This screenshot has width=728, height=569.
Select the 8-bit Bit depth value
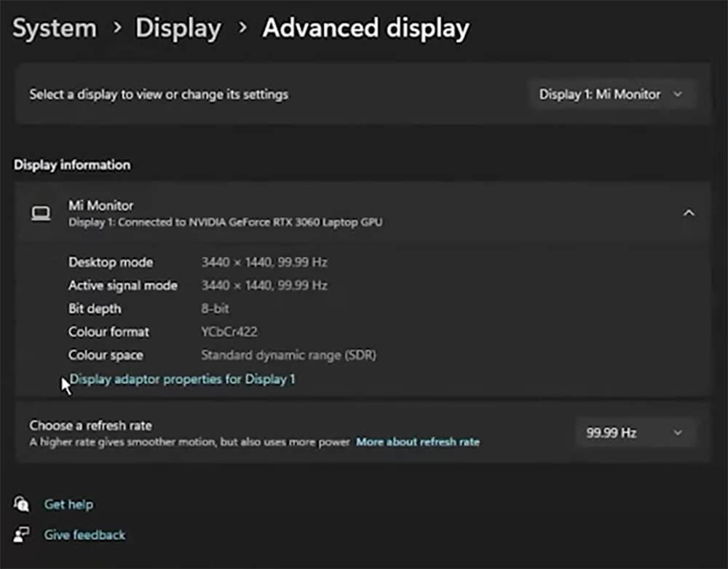pyautogui.click(x=215, y=309)
